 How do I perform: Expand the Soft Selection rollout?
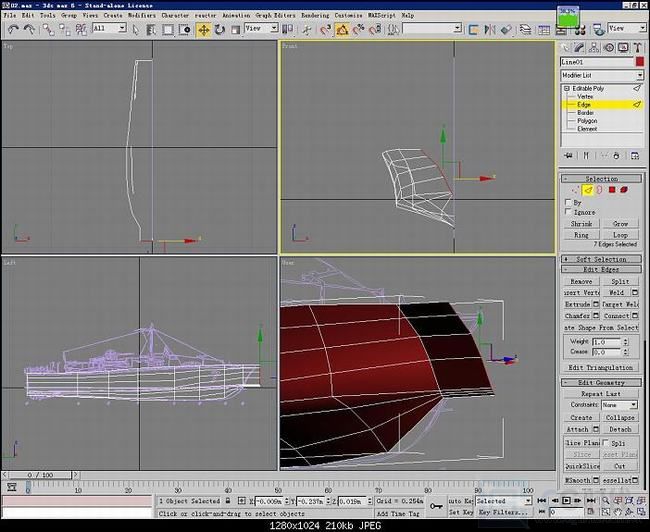[x=601, y=259]
